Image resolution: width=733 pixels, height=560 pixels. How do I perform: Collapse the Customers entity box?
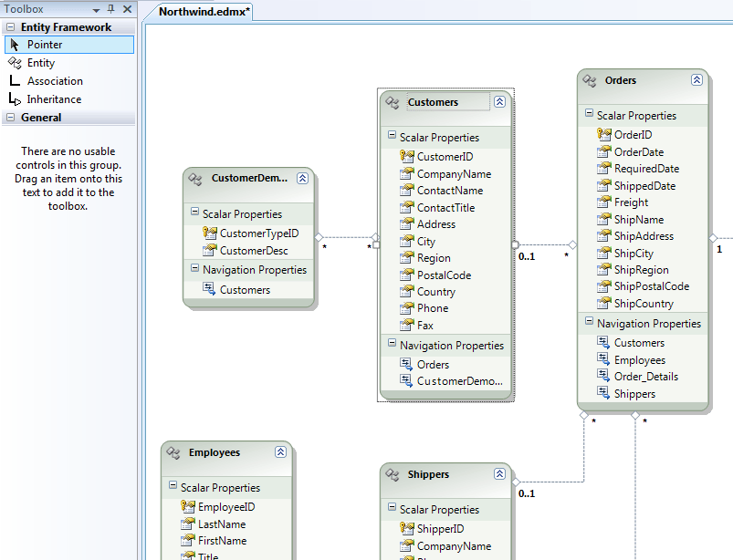499,102
